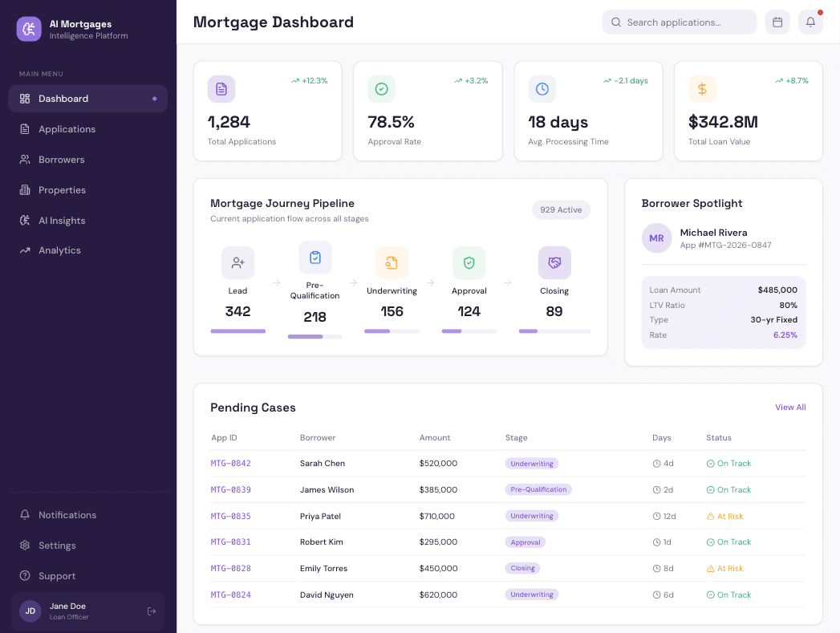840x633 pixels.
Task: Open the Properties menu item
Action: pos(88,190)
